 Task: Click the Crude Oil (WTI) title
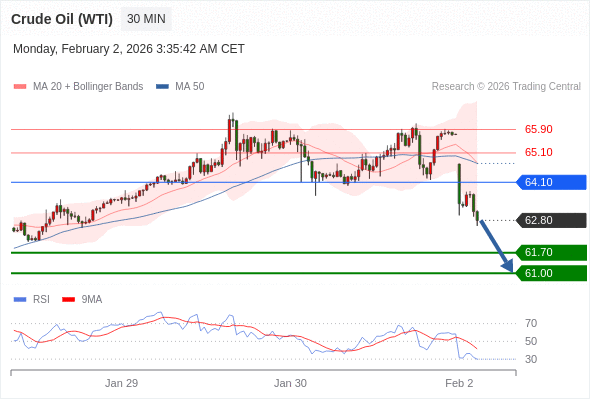coord(62,19)
